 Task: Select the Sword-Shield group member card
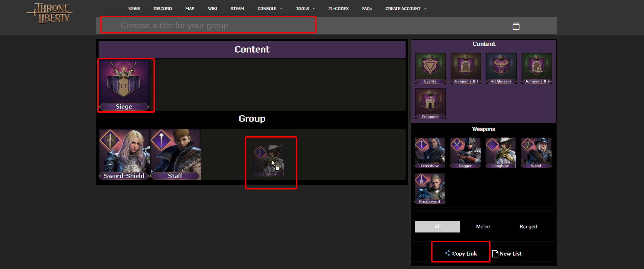[x=124, y=154]
